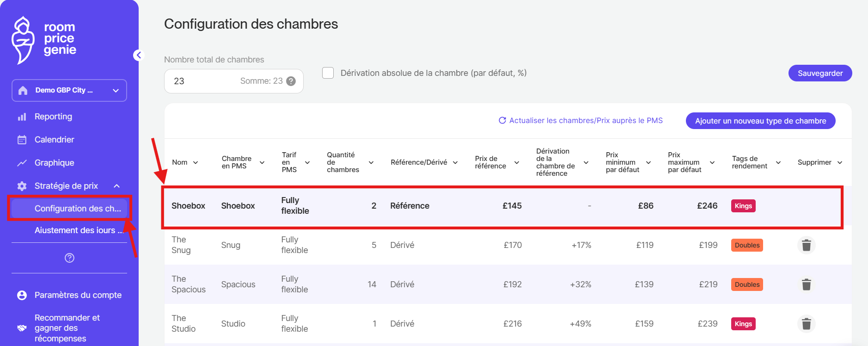
Task: Click trash icon for The Studio row
Action: pyautogui.click(x=806, y=324)
